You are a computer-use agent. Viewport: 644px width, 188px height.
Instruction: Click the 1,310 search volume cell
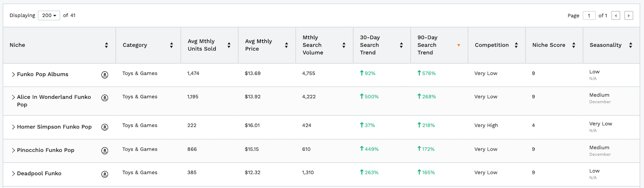[308, 172]
